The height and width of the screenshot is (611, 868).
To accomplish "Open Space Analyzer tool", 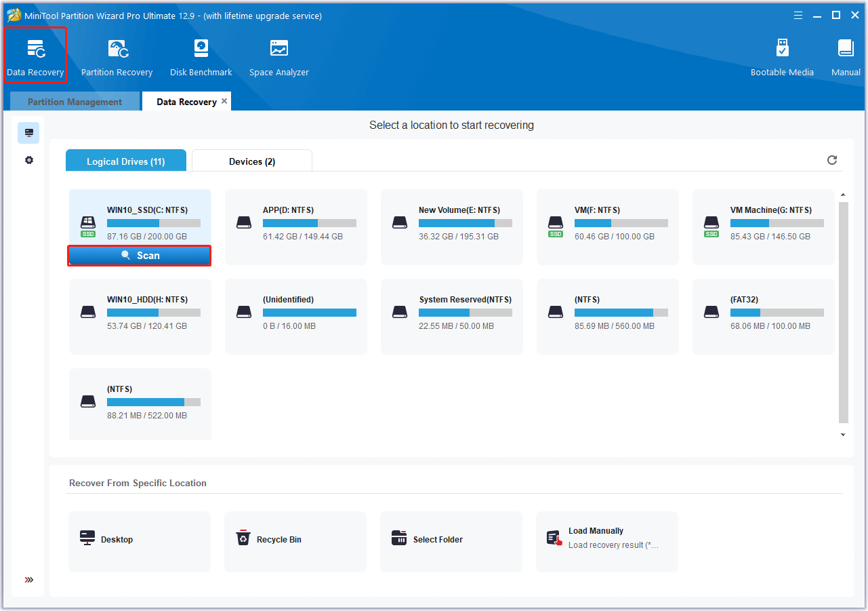I will pyautogui.click(x=278, y=57).
